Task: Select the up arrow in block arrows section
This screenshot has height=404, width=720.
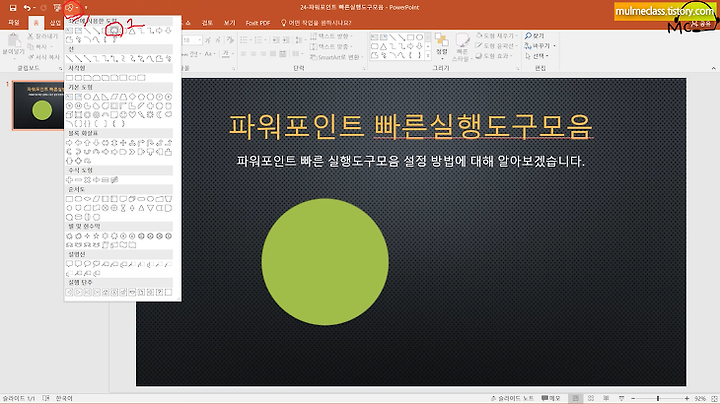Action: (87, 143)
